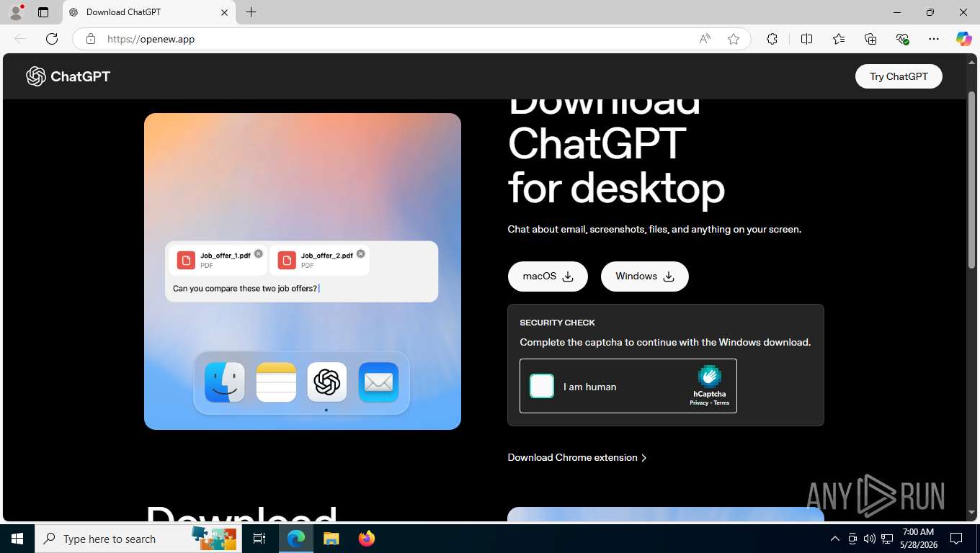Image resolution: width=980 pixels, height=553 pixels.
Task: Click the taskbar clock
Action: [918, 539]
